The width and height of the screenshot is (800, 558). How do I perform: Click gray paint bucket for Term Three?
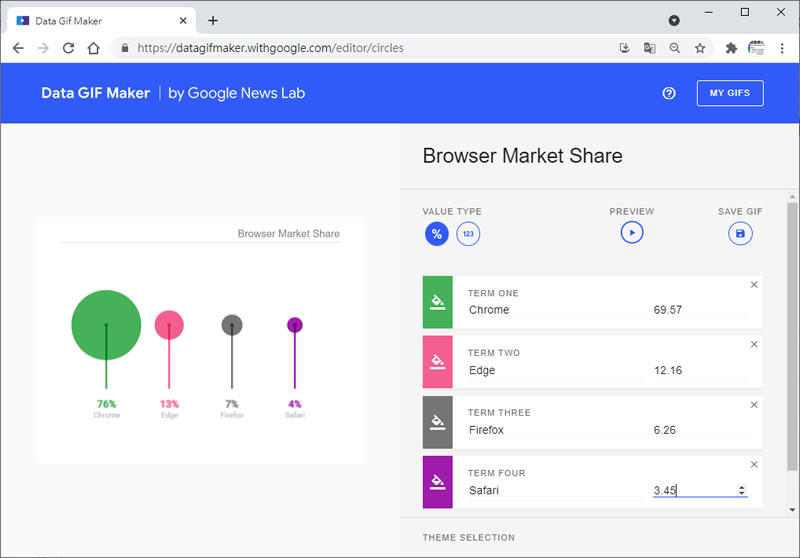[437, 422]
